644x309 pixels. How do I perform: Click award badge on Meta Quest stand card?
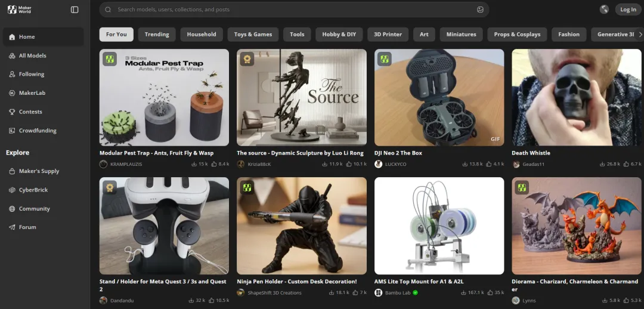[109, 188]
